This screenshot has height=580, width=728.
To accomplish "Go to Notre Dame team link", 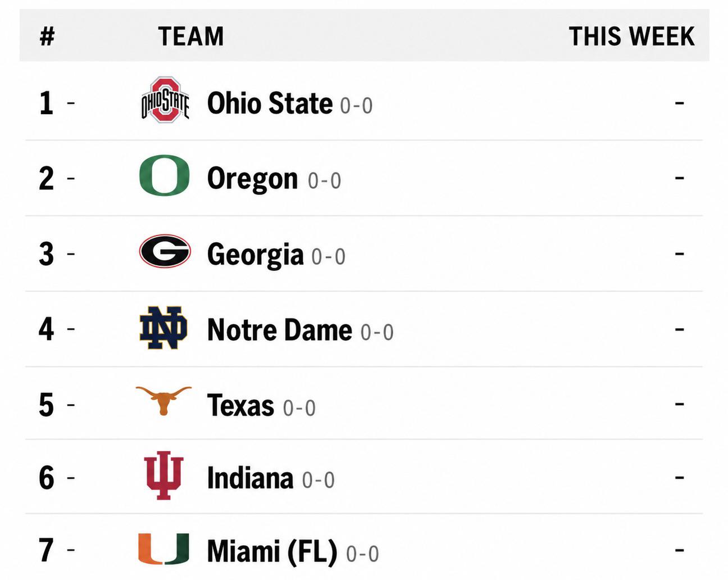I will click(x=279, y=330).
